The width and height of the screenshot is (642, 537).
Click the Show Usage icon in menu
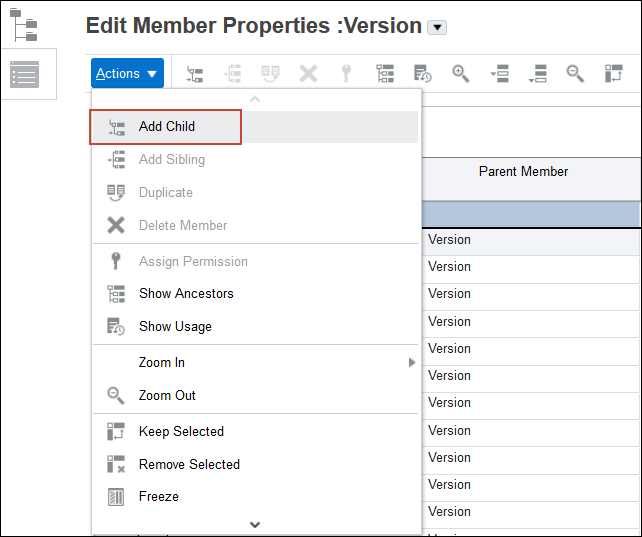coord(116,327)
